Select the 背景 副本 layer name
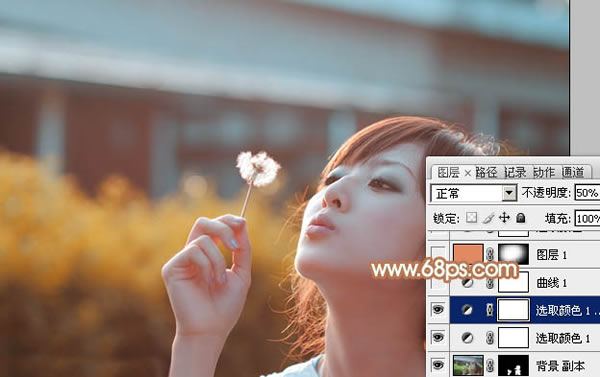Image resolution: width=600 pixels, height=377 pixels. 560,366
